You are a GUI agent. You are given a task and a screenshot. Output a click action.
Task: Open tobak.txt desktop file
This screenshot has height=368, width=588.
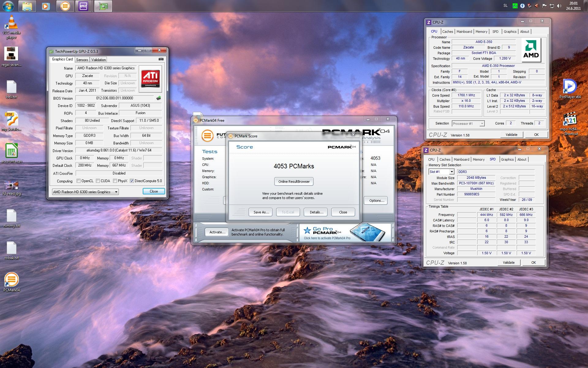pyautogui.click(x=11, y=251)
